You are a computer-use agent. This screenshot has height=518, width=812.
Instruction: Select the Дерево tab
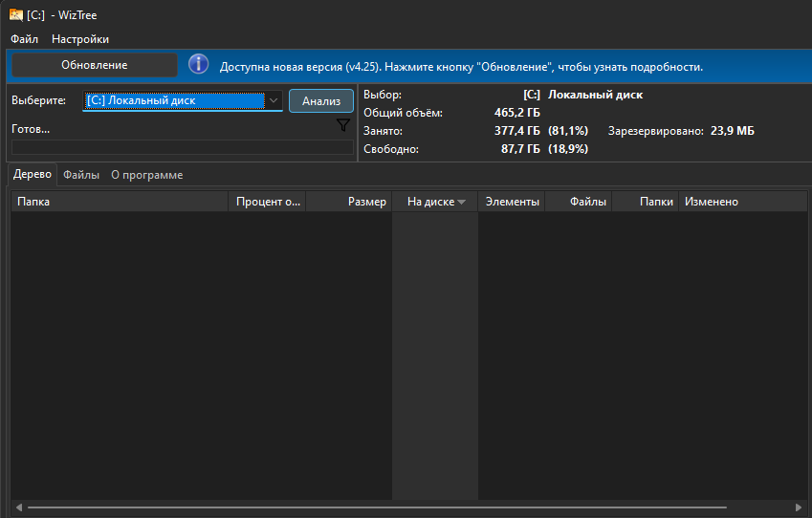pos(33,175)
